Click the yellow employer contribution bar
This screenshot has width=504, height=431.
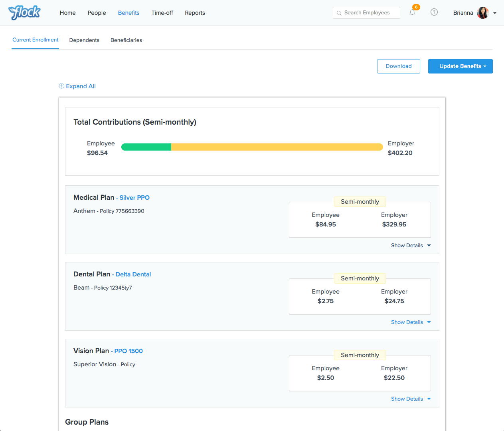click(277, 147)
